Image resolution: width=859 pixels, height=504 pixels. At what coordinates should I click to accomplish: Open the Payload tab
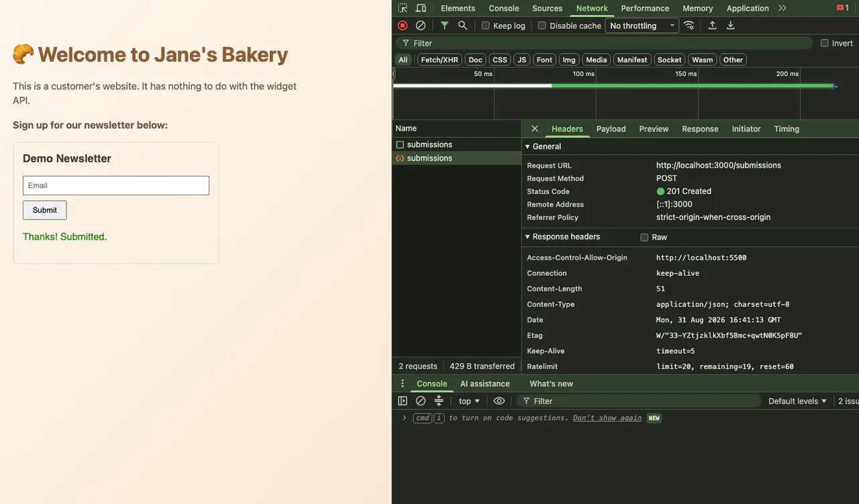[611, 129]
